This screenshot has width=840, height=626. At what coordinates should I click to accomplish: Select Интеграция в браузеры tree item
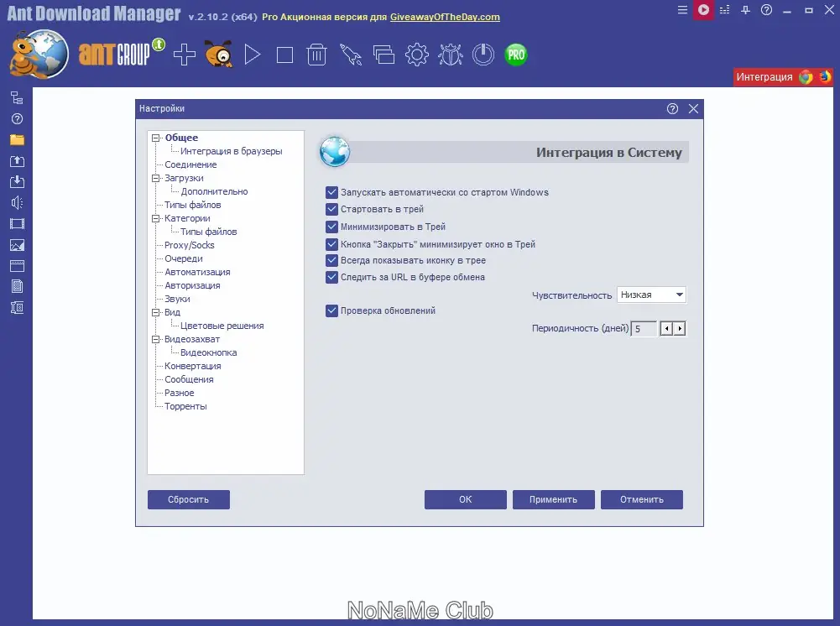231,151
